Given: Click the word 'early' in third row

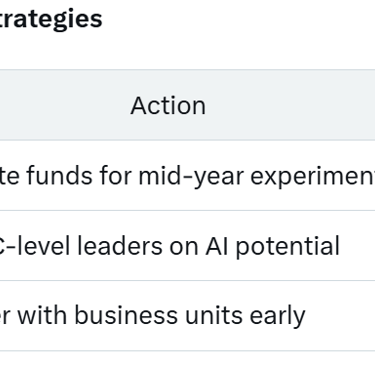Looking at the screenshot, I should tap(277, 317).
